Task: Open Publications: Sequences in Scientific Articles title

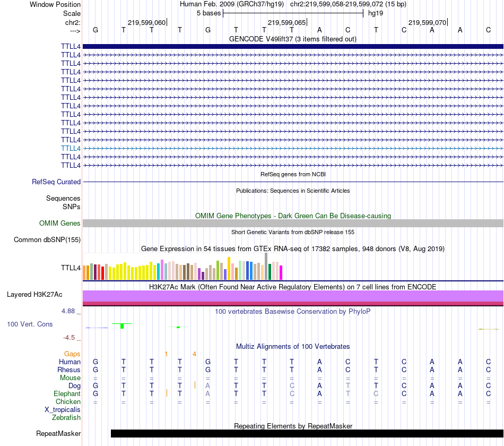Action: click(x=293, y=191)
